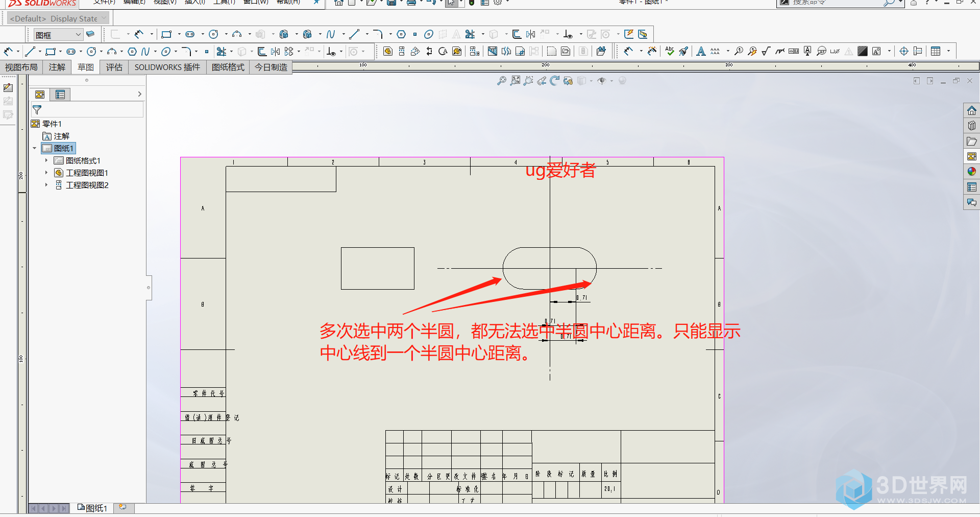Click the rectangle view on the drawing sheet
Image resolution: width=980 pixels, height=517 pixels.
click(377, 268)
